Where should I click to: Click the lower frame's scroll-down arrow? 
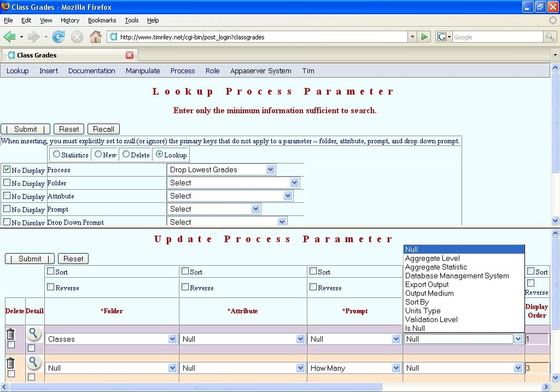556,378
